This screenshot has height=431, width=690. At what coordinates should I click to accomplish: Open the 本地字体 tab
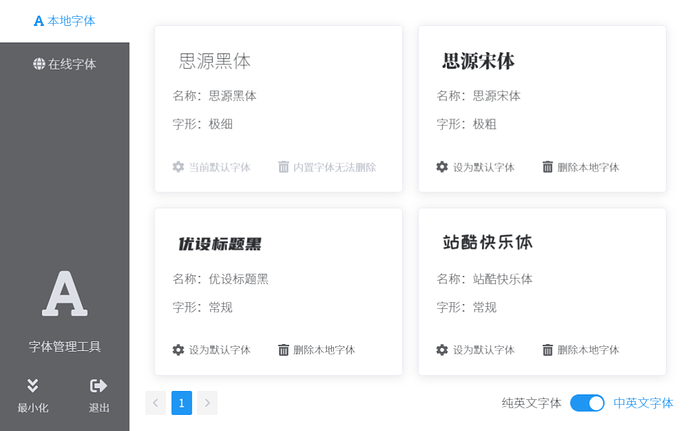(x=64, y=20)
